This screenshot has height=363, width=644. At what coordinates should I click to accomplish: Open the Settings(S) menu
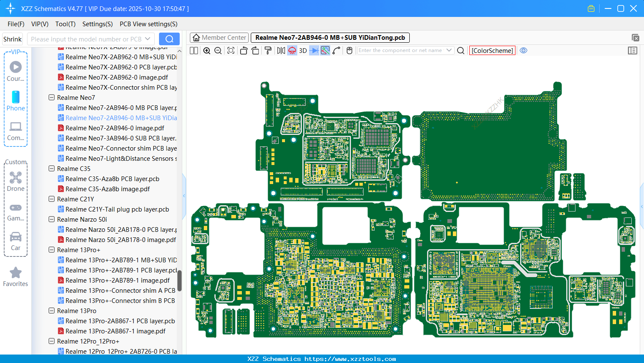[98, 24]
